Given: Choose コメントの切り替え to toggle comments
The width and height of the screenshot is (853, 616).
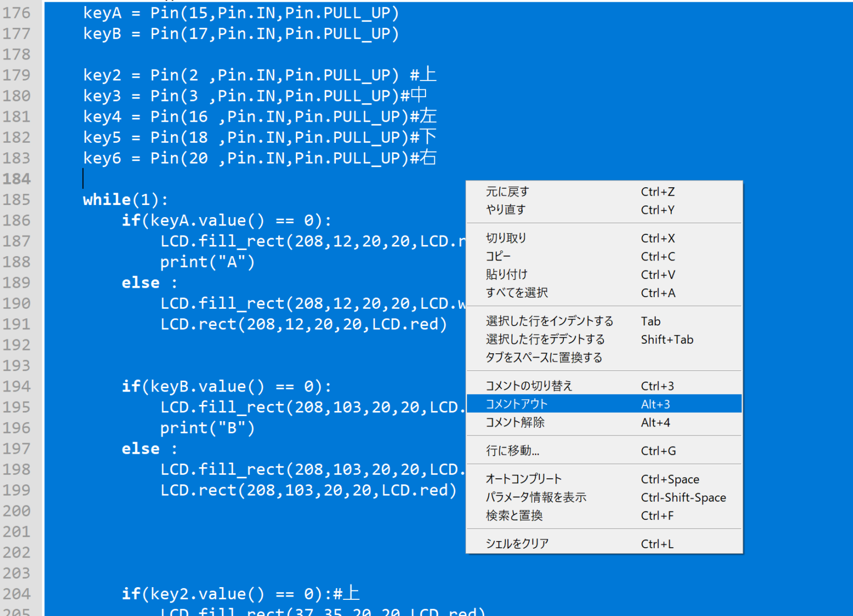Looking at the screenshot, I should click(529, 385).
